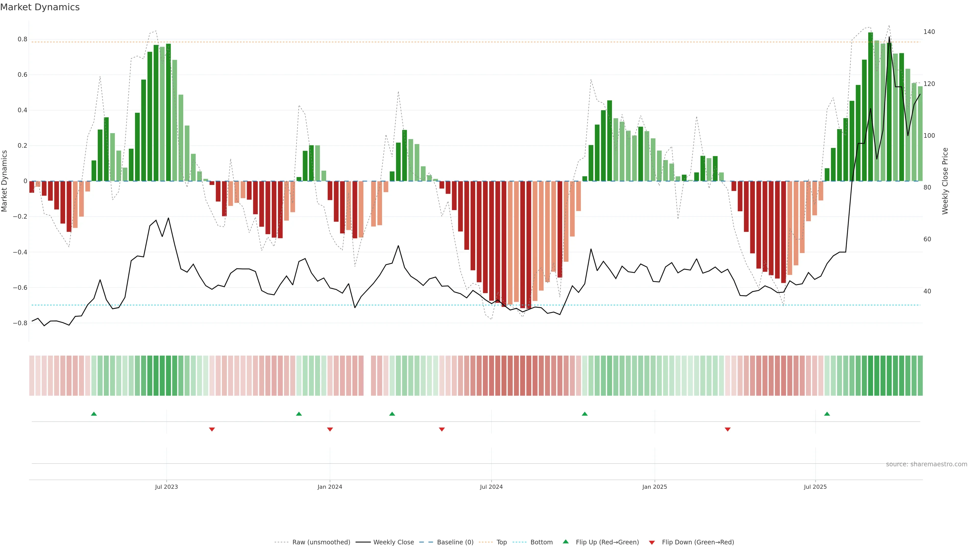980x551 pixels.
Task: Click the flip-up marker before Jan 2025
Action: [x=585, y=414]
